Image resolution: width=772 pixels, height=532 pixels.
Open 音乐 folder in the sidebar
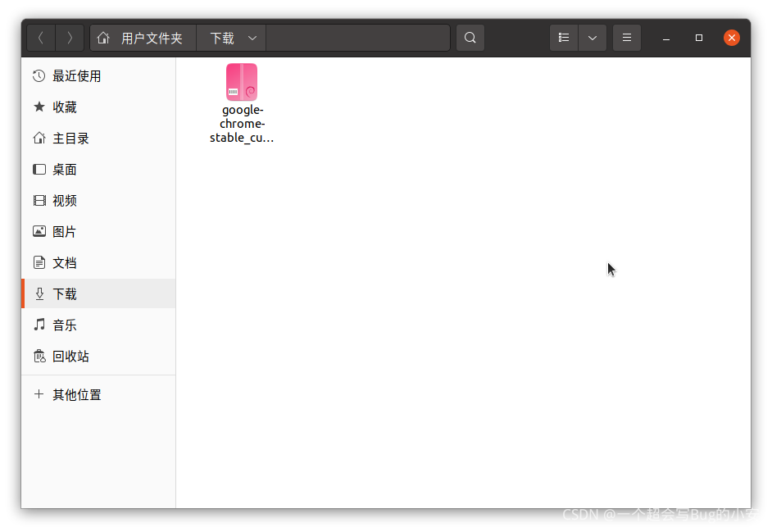(x=98, y=325)
